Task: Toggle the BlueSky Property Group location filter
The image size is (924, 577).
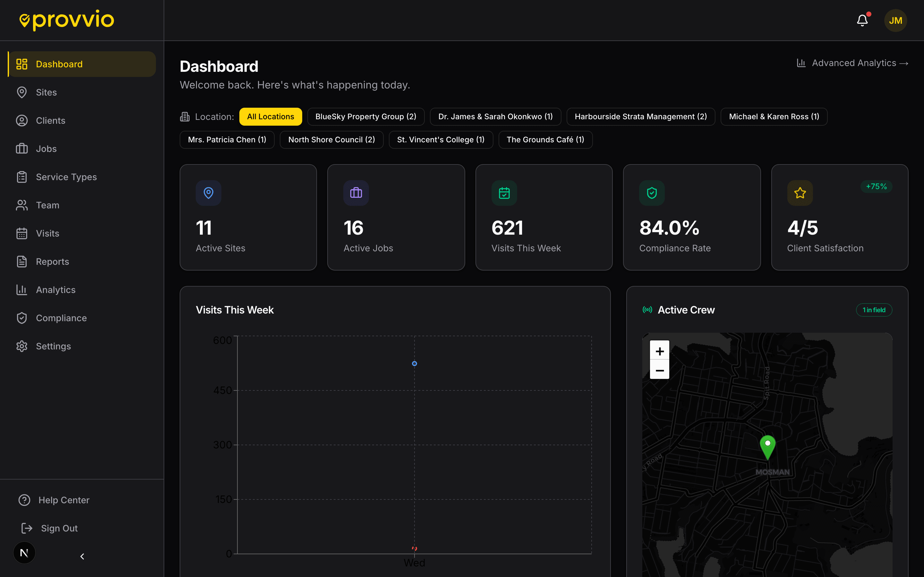Action: point(366,116)
